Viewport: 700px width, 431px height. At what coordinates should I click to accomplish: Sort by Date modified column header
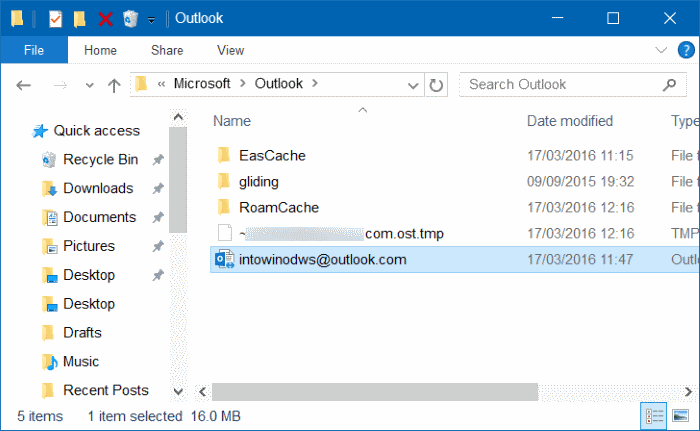[x=570, y=121]
